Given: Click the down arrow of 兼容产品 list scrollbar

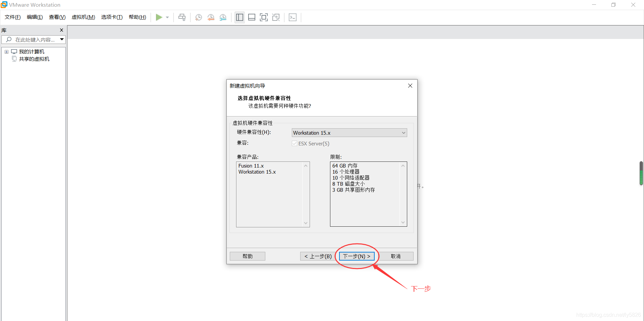Looking at the screenshot, I should click(x=306, y=223).
